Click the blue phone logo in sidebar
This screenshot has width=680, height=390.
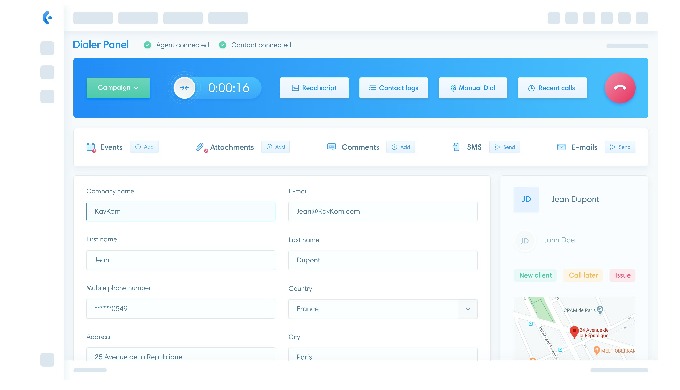[x=47, y=17]
